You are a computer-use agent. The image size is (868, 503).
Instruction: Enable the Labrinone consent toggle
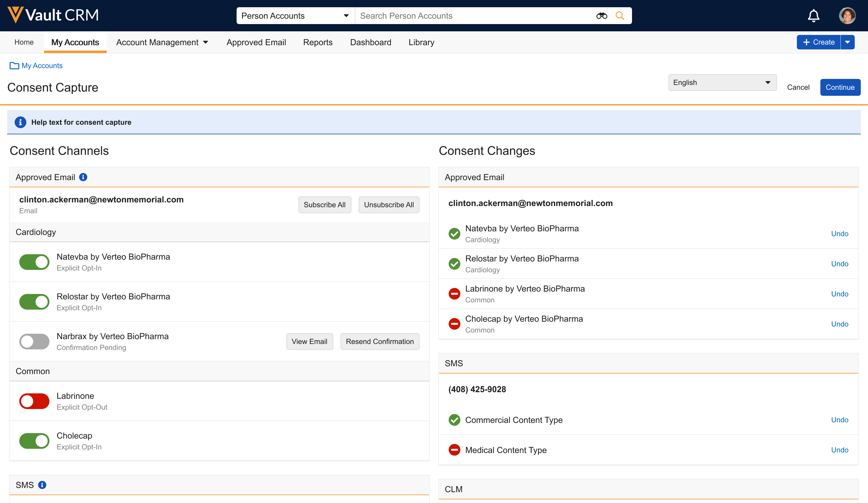34,401
